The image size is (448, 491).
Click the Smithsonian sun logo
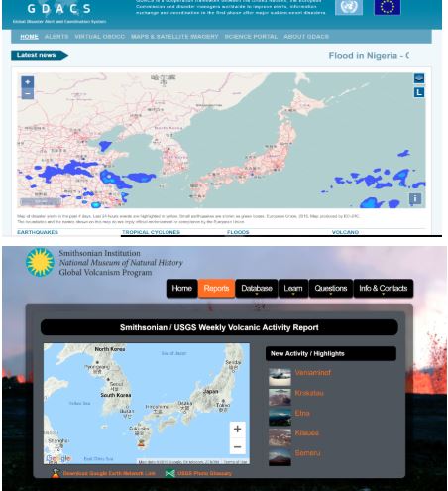click(x=40, y=262)
